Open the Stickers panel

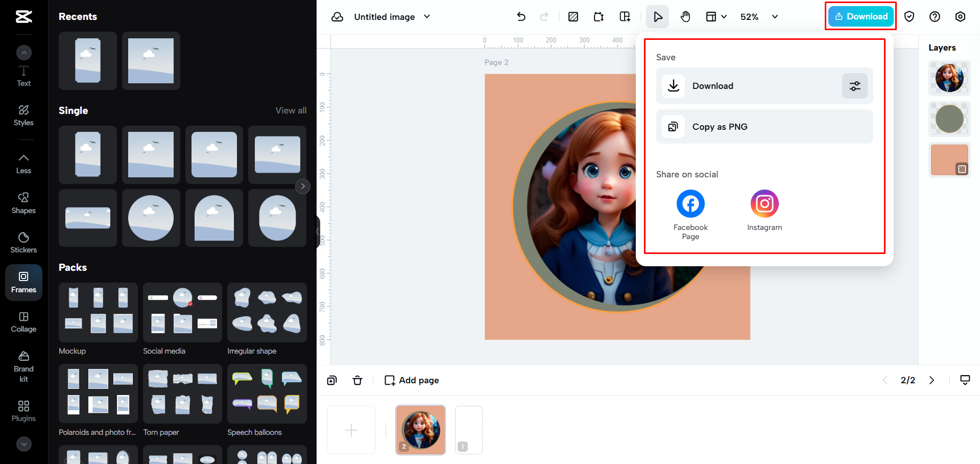click(x=23, y=242)
